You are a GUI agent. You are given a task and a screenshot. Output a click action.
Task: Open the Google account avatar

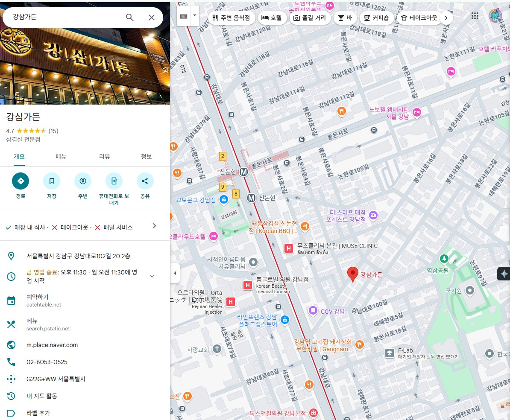click(x=495, y=16)
